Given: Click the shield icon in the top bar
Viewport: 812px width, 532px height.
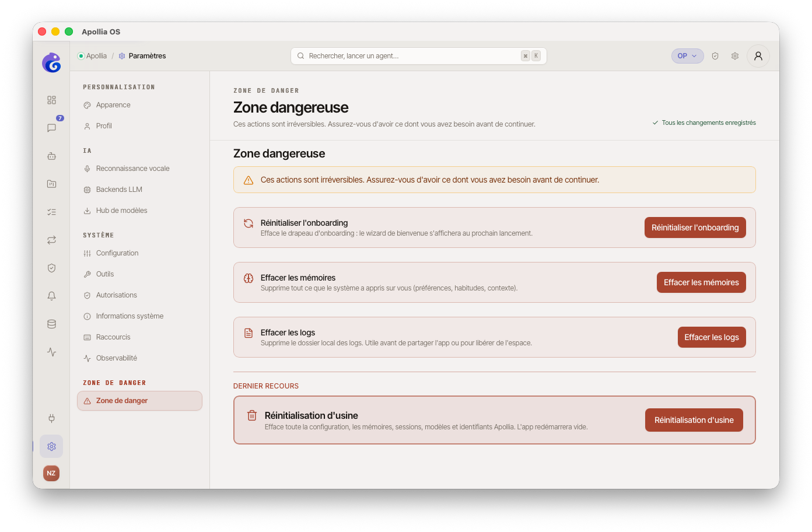Looking at the screenshot, I should point(715,56).
